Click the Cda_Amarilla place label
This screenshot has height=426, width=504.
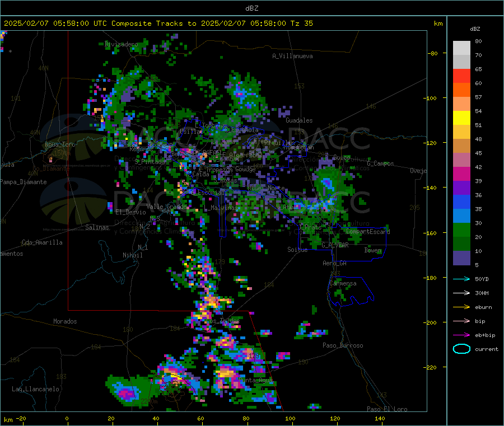pos(42,242)
